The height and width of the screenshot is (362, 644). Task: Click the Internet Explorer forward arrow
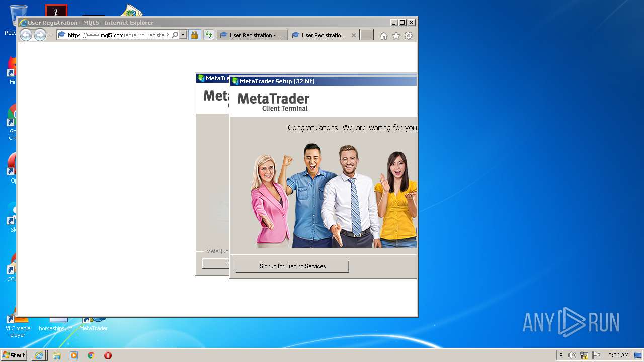tap(40, 35)
